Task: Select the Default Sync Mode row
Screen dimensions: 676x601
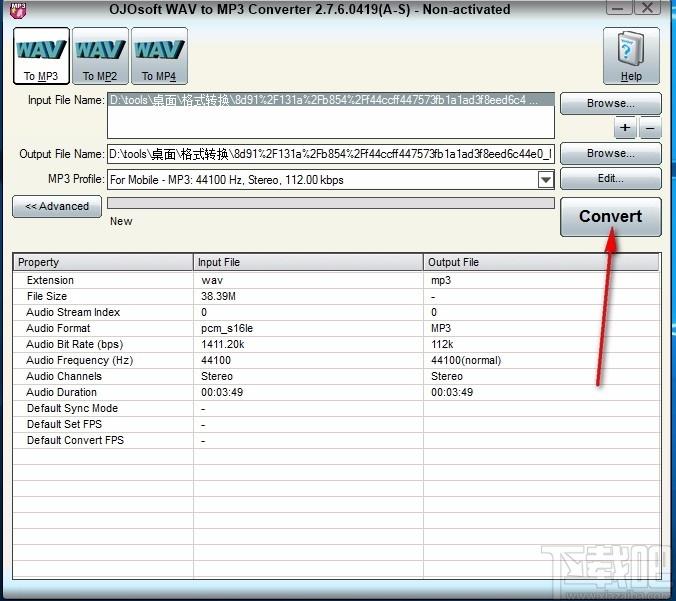Action: pos(336,408)
